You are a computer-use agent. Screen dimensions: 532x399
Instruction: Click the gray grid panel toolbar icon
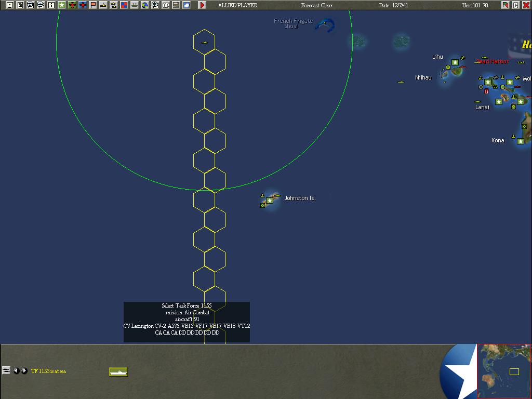coord(176,5)
